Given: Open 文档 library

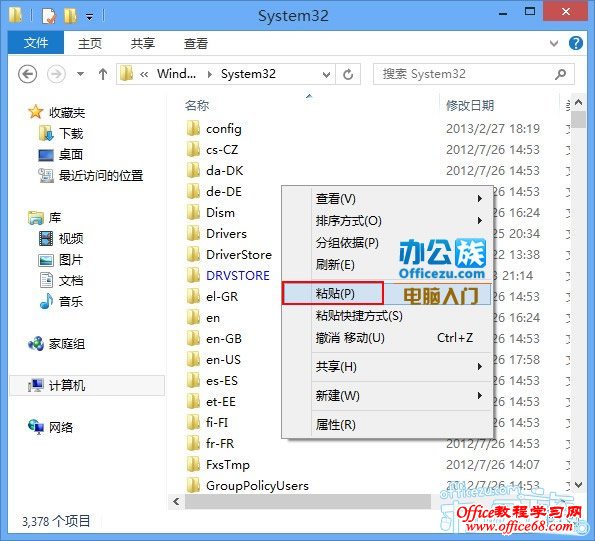Looking at the screenshot, I should pyautogui.click(x=61, y=281).
